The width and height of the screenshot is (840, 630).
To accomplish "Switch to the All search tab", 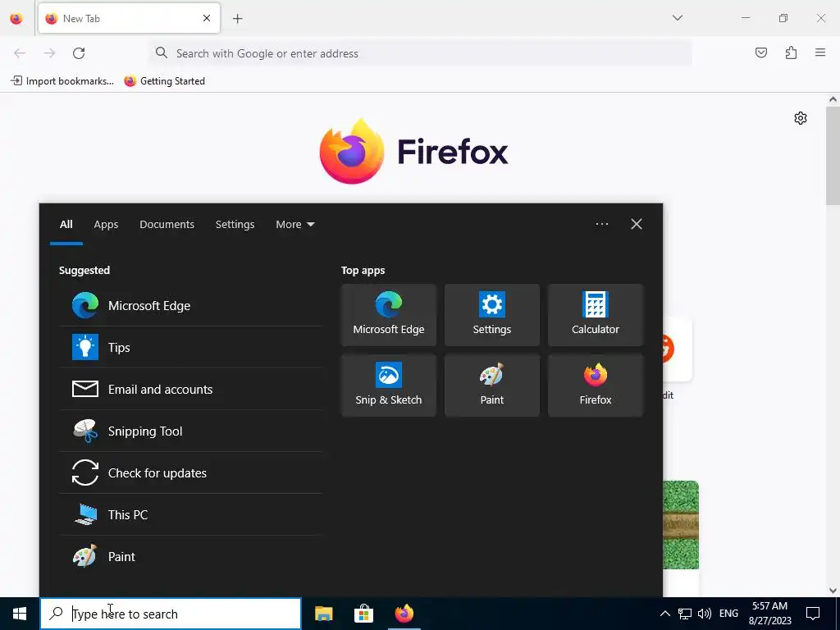I will coord(66,225).
